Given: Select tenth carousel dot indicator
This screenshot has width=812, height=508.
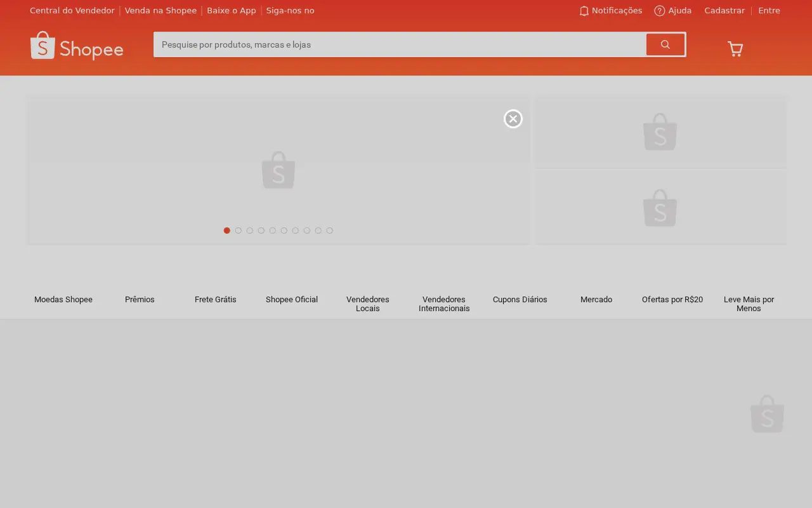Looking at the screenshot, I should (330, 231).
